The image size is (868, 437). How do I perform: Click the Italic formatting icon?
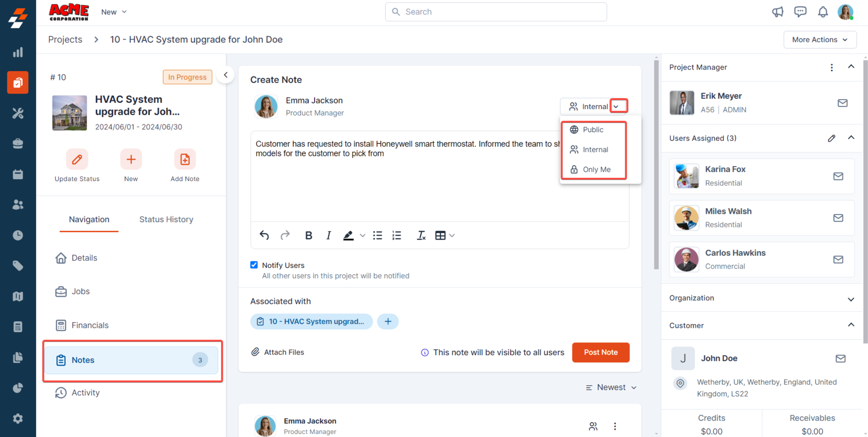point(328,235)
